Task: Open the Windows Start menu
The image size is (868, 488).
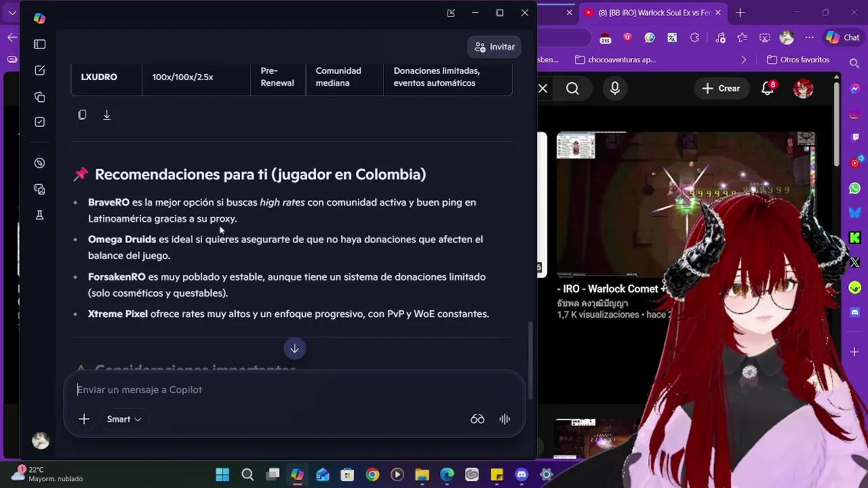Action: pos(222,474)
